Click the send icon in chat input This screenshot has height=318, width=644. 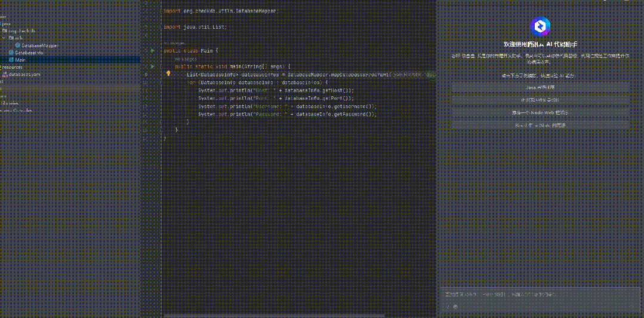633,307
